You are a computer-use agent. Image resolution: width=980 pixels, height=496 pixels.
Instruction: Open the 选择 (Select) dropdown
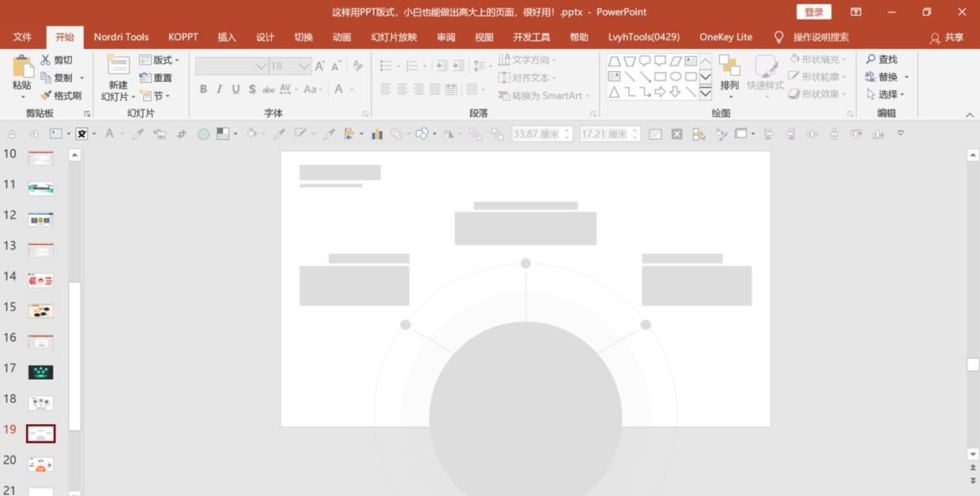pyautogui.click(x=885, y=94)
